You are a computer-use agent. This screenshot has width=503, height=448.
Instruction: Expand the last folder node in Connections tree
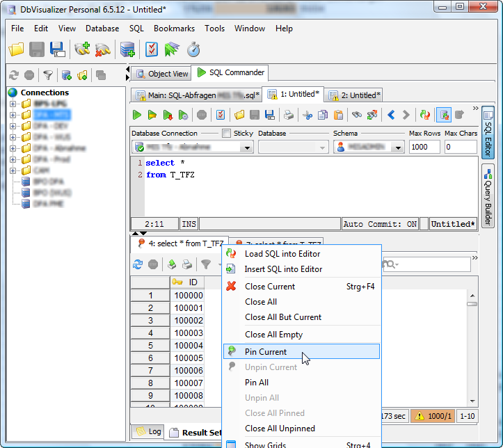click(13, 170)
